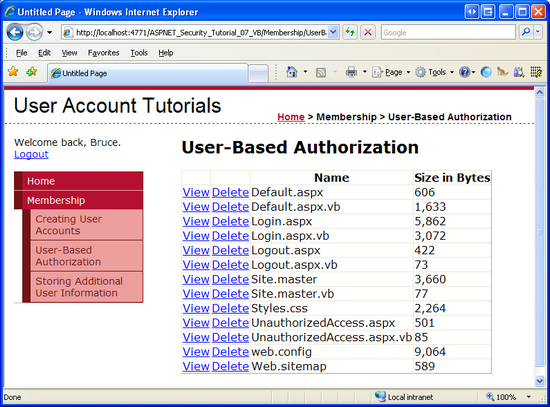
Task: Click the Logout link
Action: coord(31,154)
